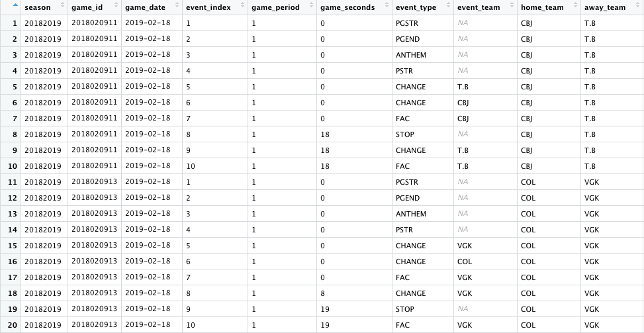Click the ANTHEM cell in row 3
644x333 pixels.
[x=410, y=55]
